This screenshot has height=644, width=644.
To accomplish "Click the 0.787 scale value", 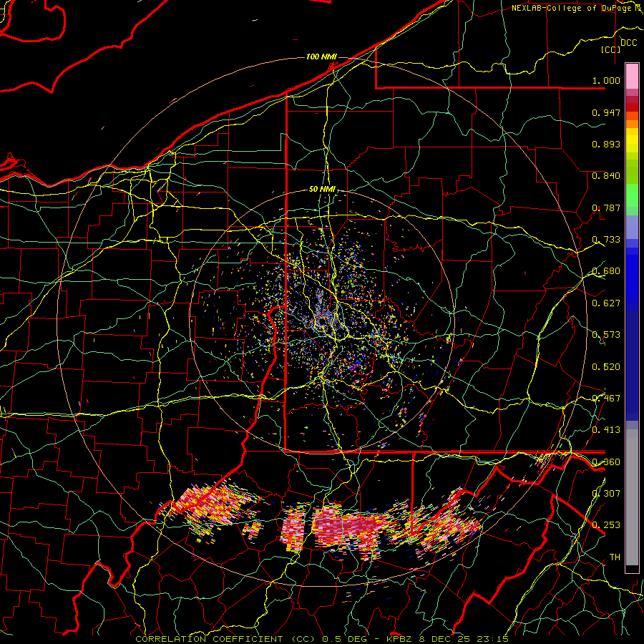I will coord(606,208).
